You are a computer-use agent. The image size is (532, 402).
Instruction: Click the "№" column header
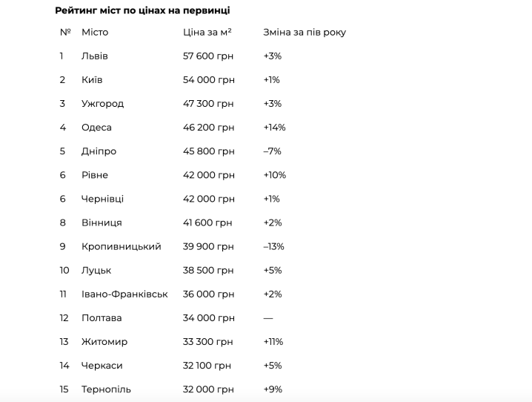[64, 33]
